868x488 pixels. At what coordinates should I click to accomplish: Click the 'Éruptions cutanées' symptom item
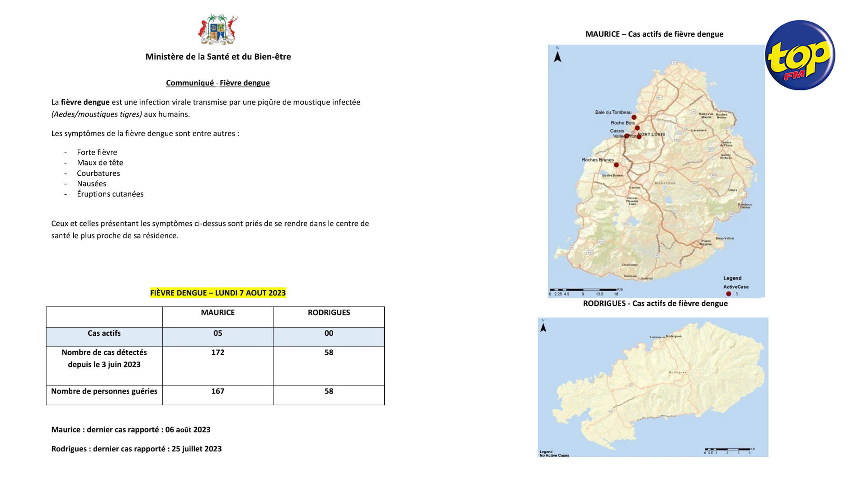pyautogui.click(x=110, y=194)
